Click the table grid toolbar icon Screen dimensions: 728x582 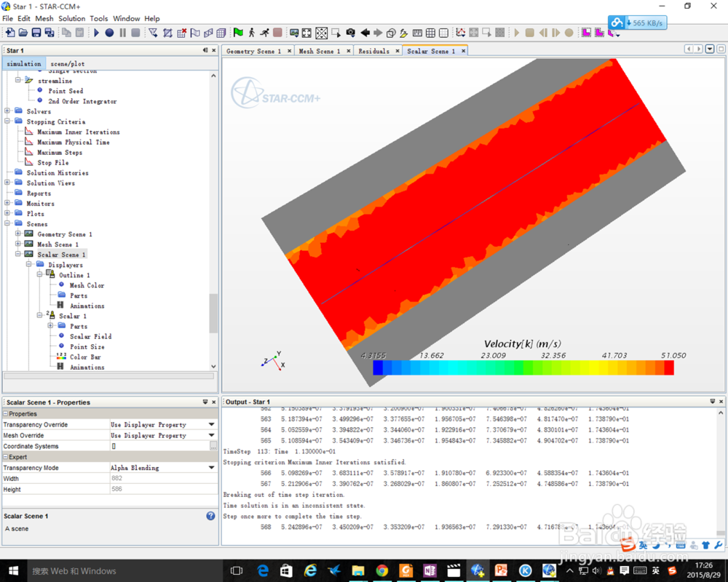tap(430, 33)
